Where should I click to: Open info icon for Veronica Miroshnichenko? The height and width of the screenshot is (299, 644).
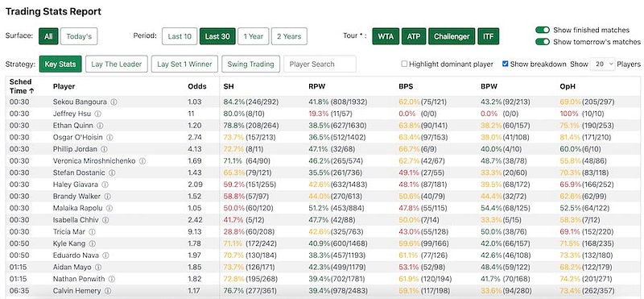[142, 161]
